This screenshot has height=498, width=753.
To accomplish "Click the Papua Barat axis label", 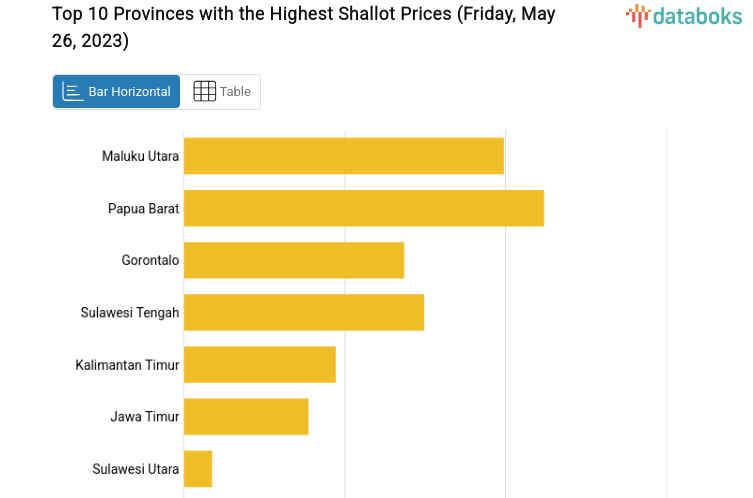I will click(x=144, y=208).
